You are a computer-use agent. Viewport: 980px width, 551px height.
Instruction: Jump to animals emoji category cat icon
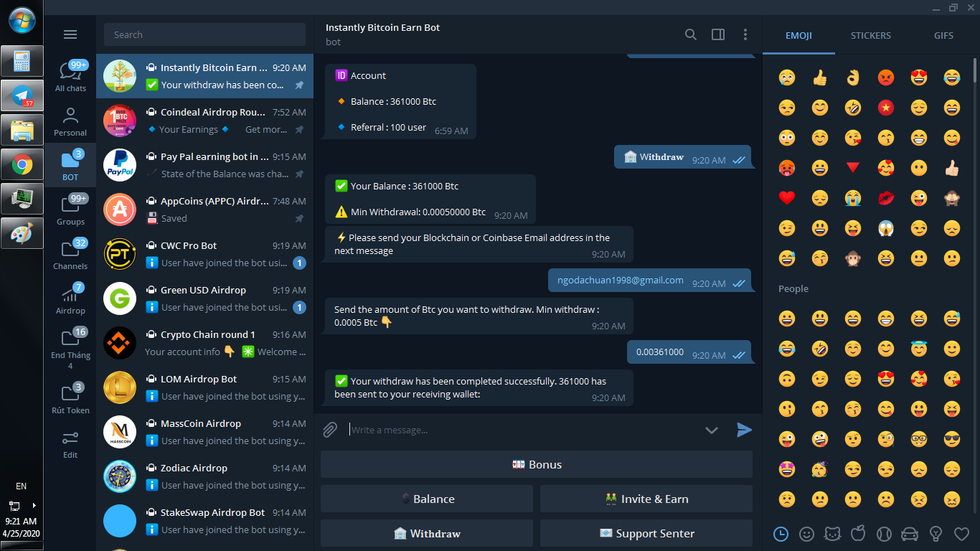(x=832, y=534)
